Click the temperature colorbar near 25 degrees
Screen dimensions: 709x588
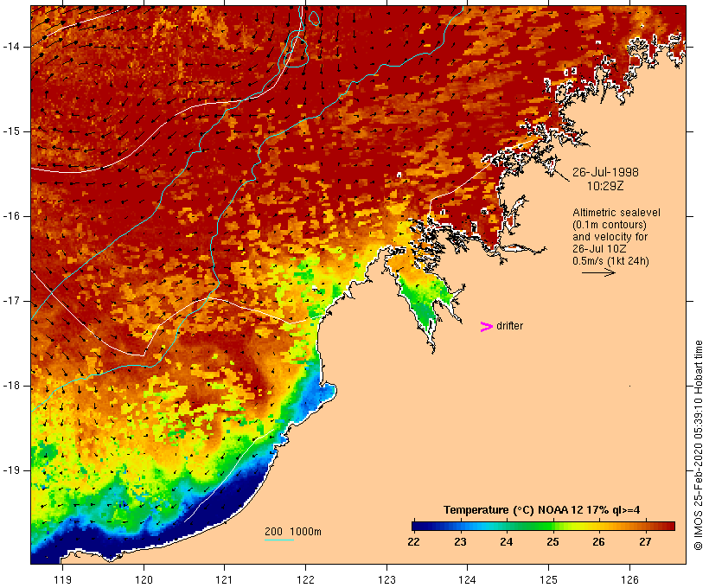point(553,526)
